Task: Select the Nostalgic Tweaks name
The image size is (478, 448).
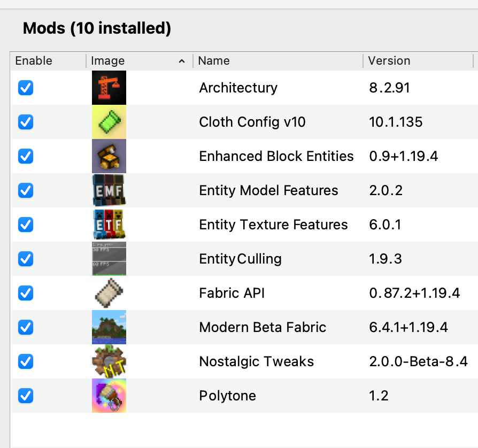Action: (256, 361)
